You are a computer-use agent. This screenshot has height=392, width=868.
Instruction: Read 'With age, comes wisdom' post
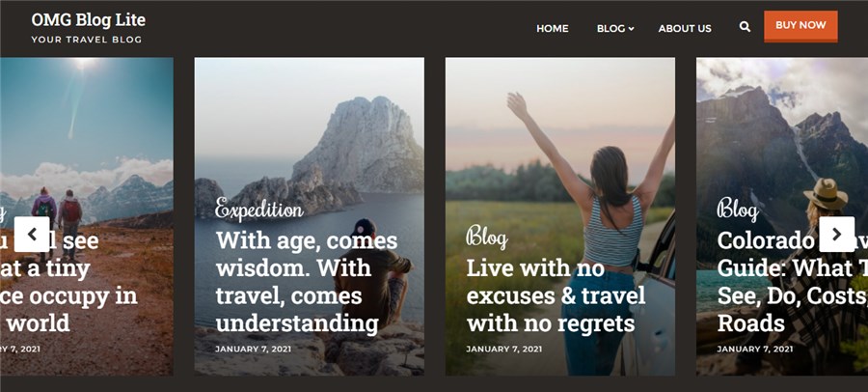(307, 282)
